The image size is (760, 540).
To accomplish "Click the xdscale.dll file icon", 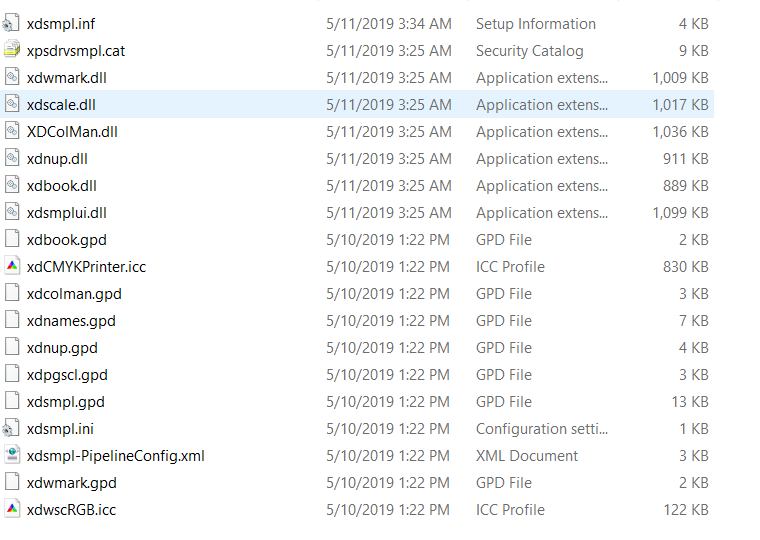I will click(x=12, y=104).
